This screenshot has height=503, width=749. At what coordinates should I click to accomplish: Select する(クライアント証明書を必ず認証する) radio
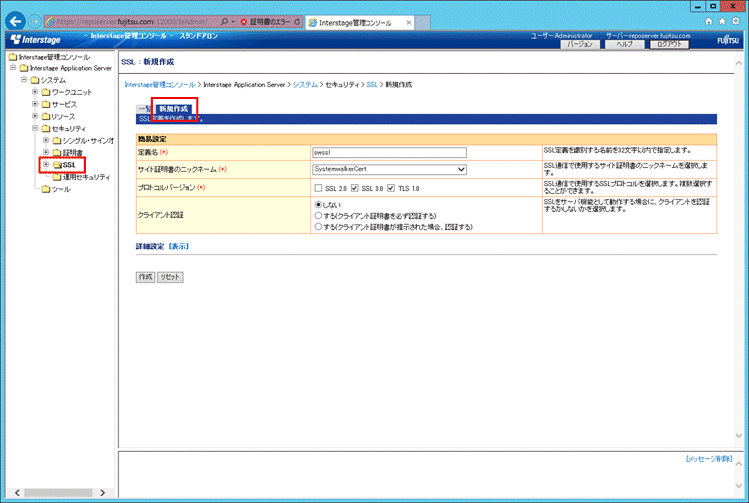(x=318, y=216)
